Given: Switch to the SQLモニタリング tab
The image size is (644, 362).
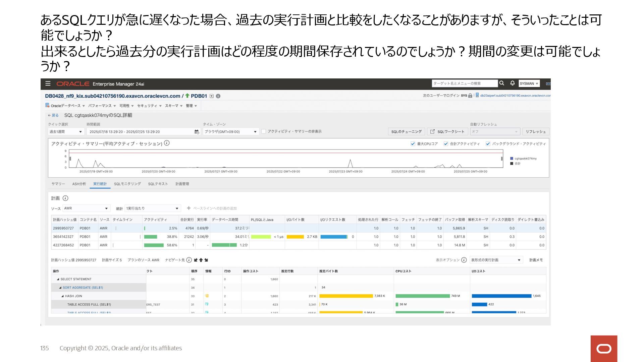Looking at the screenshot, I should [x=127, y=184].
